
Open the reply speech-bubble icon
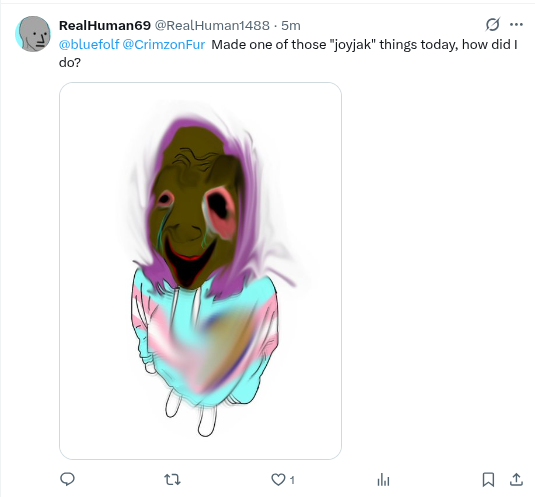click(x=67, y=479)
